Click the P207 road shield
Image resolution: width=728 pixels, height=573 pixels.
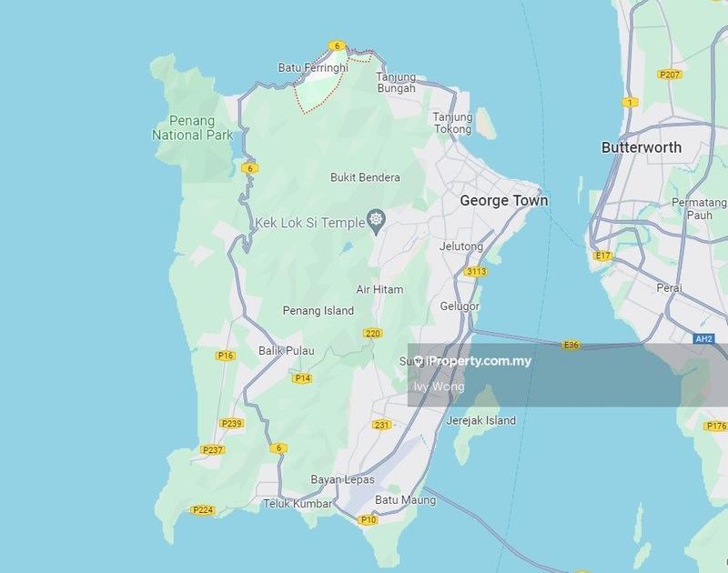click(670, 74)
